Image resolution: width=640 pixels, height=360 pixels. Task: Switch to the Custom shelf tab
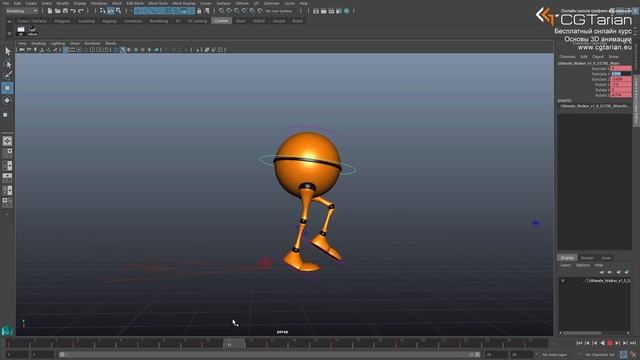(222, 21)
